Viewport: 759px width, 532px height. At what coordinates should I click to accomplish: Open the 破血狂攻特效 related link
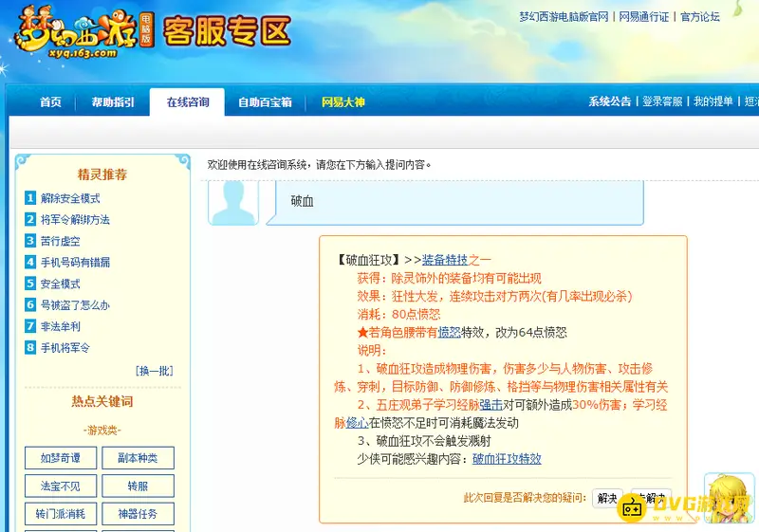[507, 459]
